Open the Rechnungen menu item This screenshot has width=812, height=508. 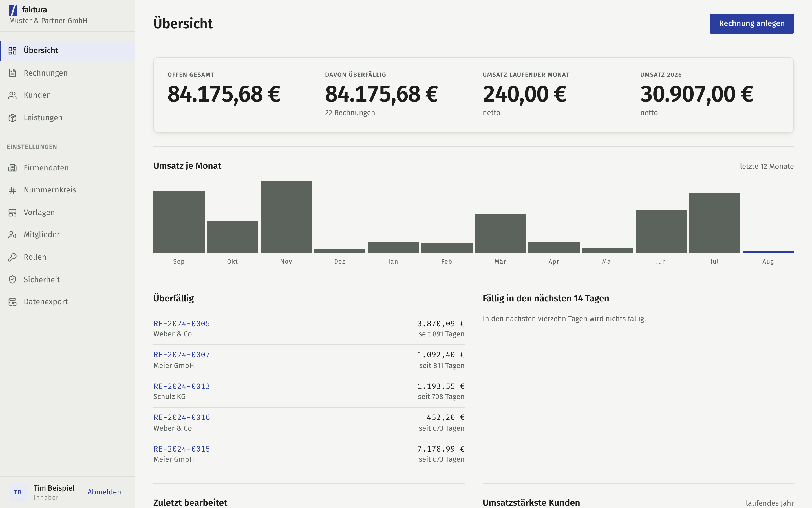point(67,73)
